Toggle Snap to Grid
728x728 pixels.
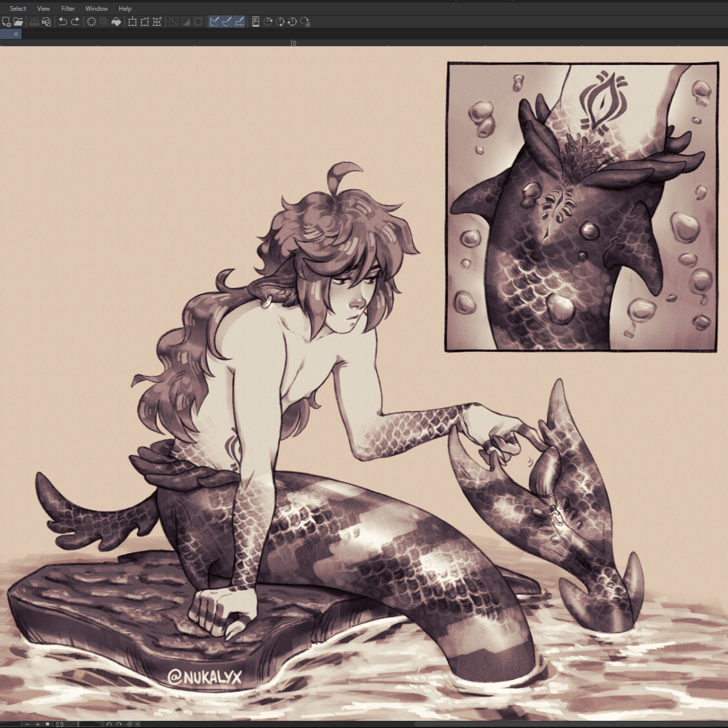coord(239,22)
